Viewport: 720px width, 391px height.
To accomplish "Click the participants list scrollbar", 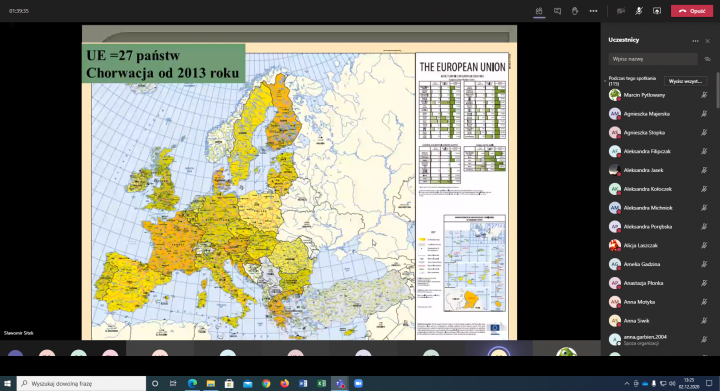I will (x=717, y=90).
